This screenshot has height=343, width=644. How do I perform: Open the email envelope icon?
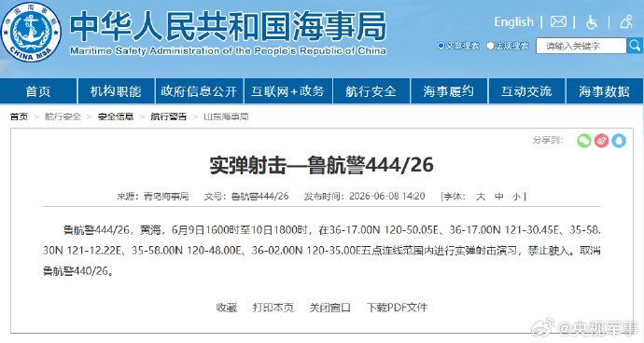point(558,21)
